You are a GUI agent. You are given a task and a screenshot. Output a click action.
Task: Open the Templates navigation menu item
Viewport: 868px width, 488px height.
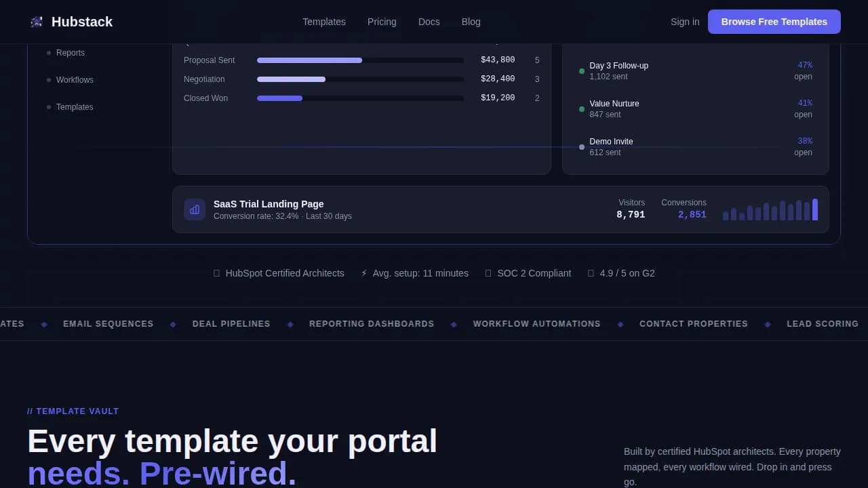[x=324, y=21]
